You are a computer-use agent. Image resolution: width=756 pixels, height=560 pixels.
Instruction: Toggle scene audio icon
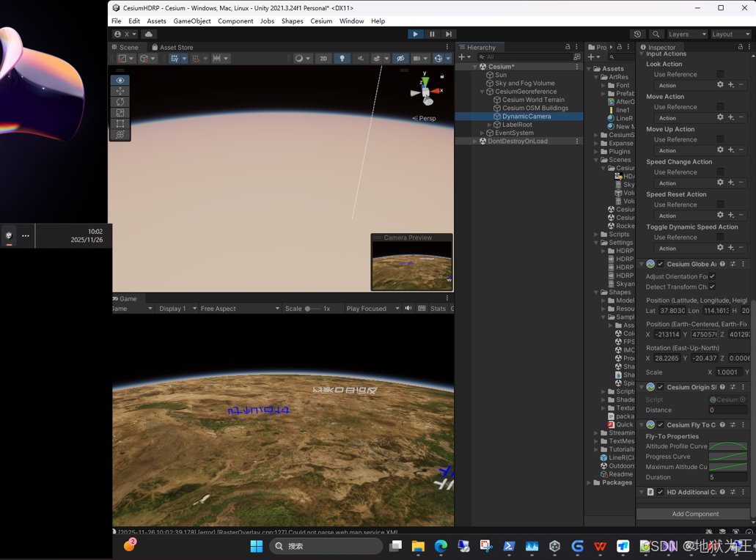coord(360,59)
